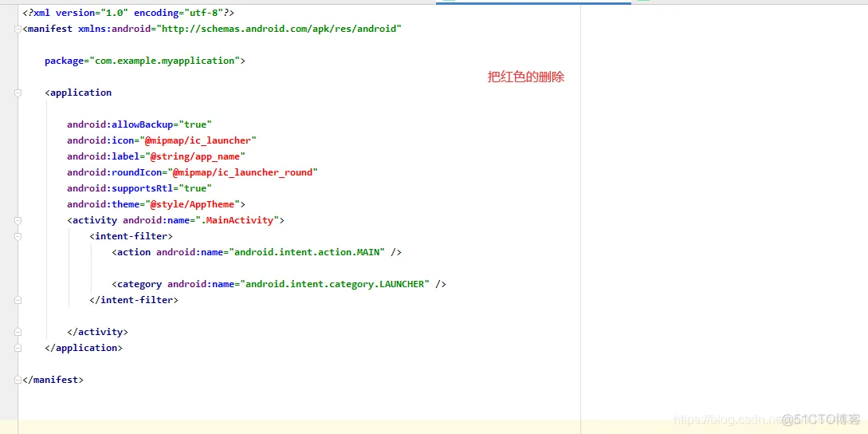Click fold marker beside </application> closing tag
868x434 pixels.
pos(18,348)
